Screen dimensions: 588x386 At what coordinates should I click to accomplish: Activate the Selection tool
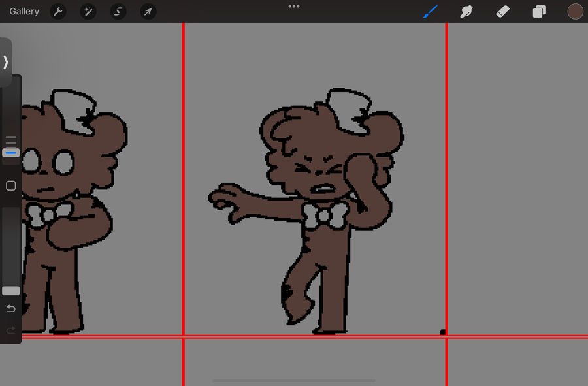(118, 12)
